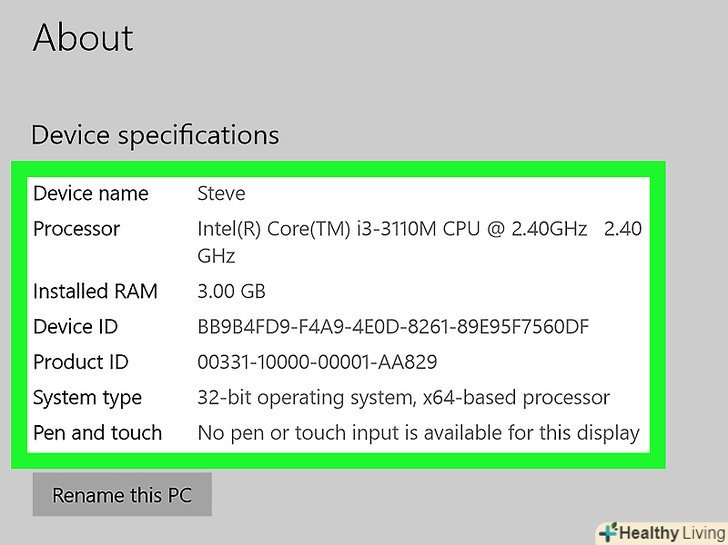Click the Healthy Living watermark text

pos(670,532)
